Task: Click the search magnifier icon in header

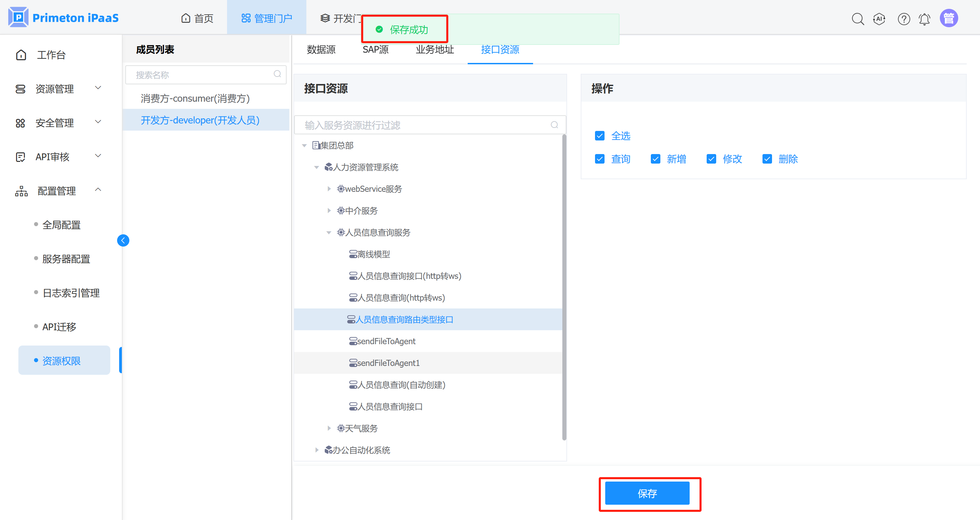Action: [x=857, y=19]
